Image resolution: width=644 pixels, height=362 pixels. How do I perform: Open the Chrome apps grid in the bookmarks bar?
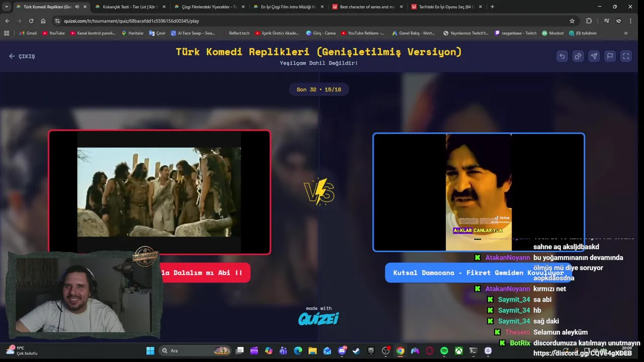[7, 33]
